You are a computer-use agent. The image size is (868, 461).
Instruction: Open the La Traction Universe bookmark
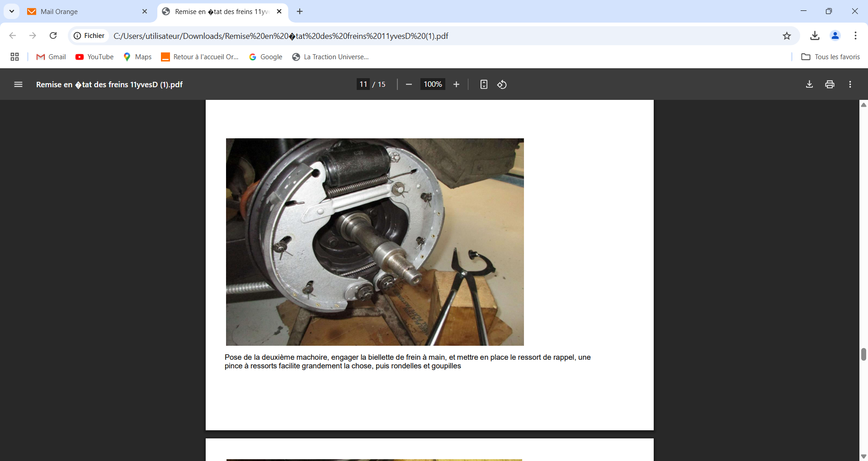click(330, 57)
